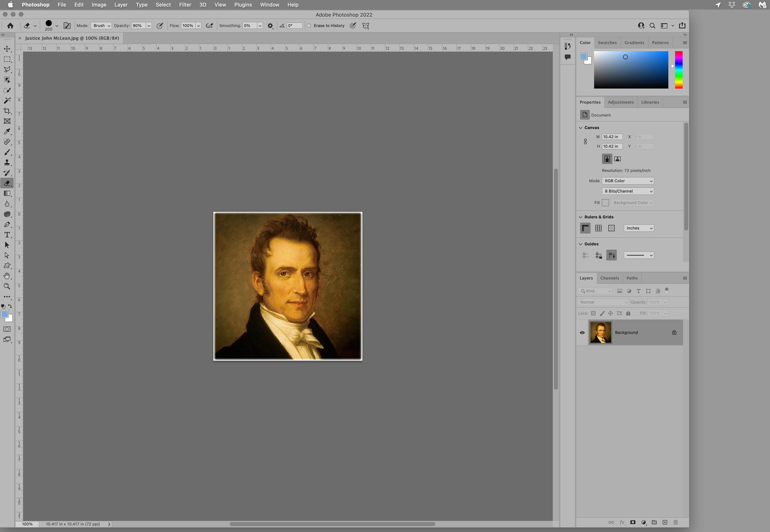Select the Pen tool
This screenshot has width=770, height=532.
coord(7,225)
